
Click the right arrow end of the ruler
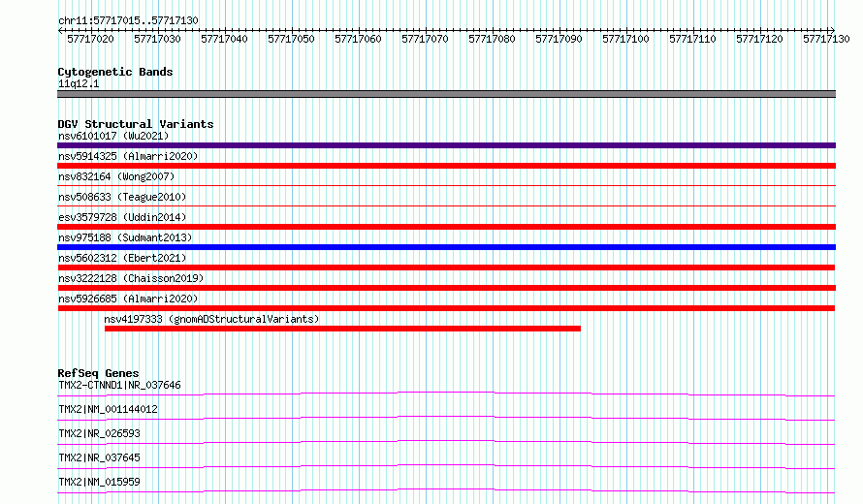pyautogui.click(x=832, y=31)
